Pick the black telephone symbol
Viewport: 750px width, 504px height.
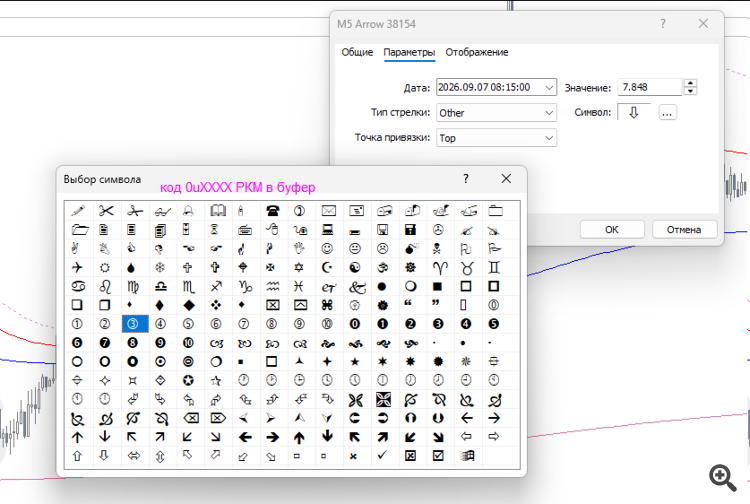(272, 211)
